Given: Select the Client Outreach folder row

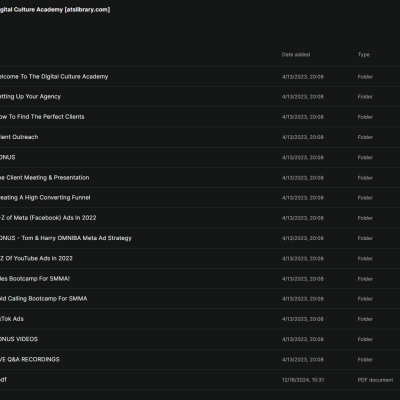Looking at the screenshot, I should 200,137.
